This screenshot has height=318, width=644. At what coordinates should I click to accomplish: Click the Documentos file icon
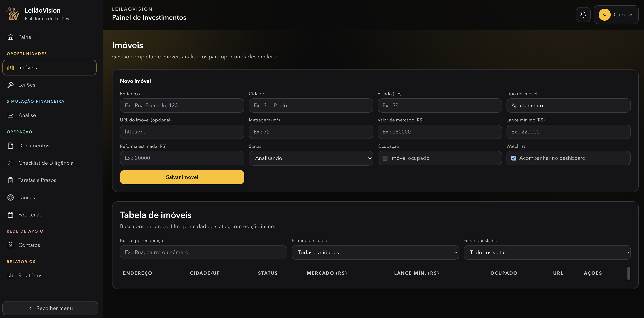[11, 145]
